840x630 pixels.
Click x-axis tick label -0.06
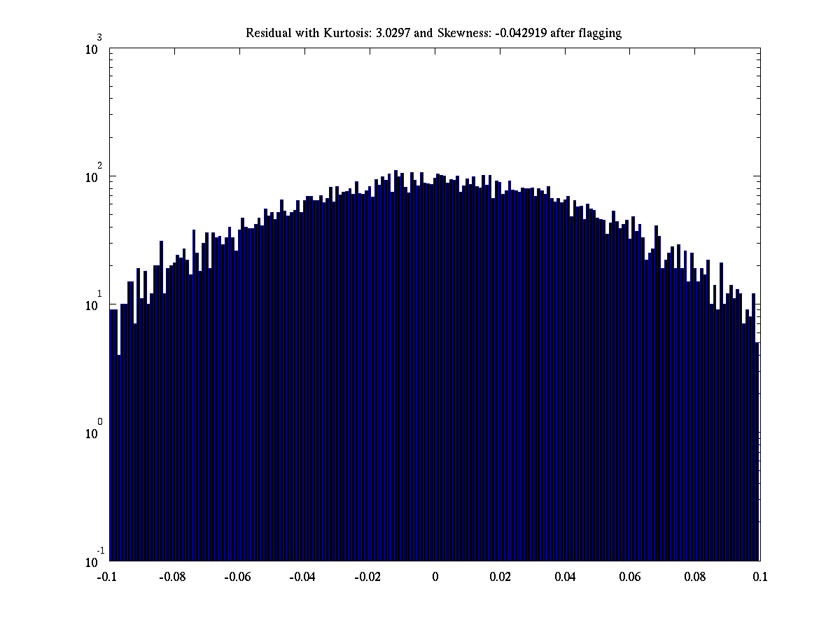(x=237, y=577)
